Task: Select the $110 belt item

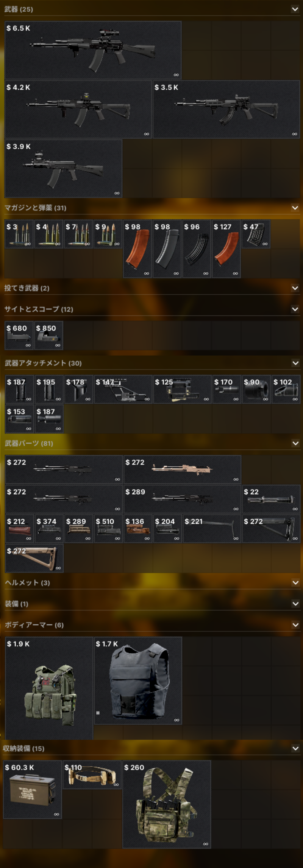Action: tap(92, 775)
